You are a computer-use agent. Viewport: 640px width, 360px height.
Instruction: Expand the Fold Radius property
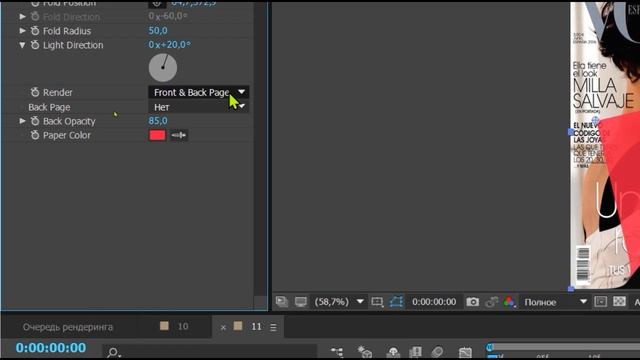click(x=22, y=31)
